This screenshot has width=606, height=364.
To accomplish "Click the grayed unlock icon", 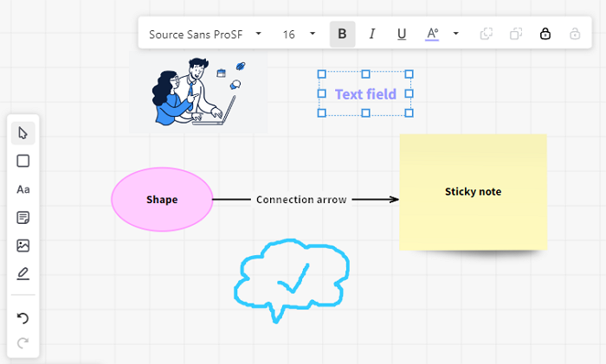I will (575, 34).
